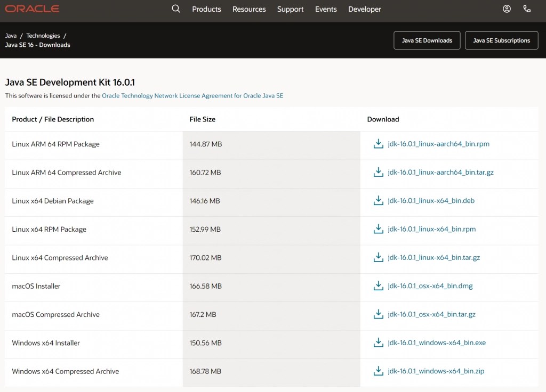Select Linux x64 Debian Package text
The image size is (546, 392).
point(53,201)
